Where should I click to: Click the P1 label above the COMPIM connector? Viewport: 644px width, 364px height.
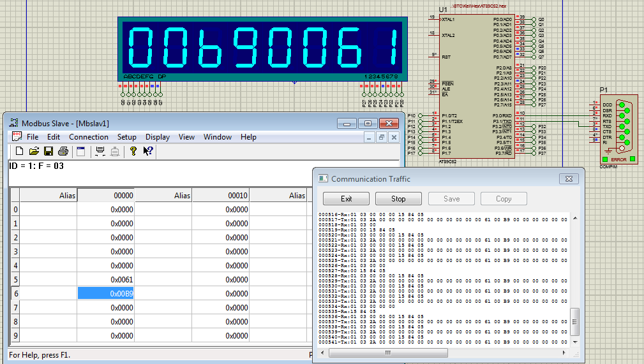click(x=603, y=90)
